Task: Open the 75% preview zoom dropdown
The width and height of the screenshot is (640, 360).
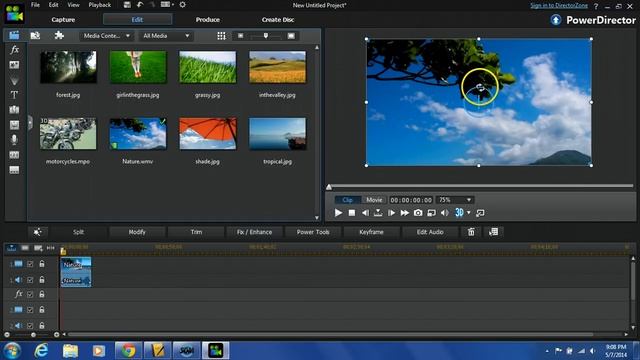Action: point(455,200)
